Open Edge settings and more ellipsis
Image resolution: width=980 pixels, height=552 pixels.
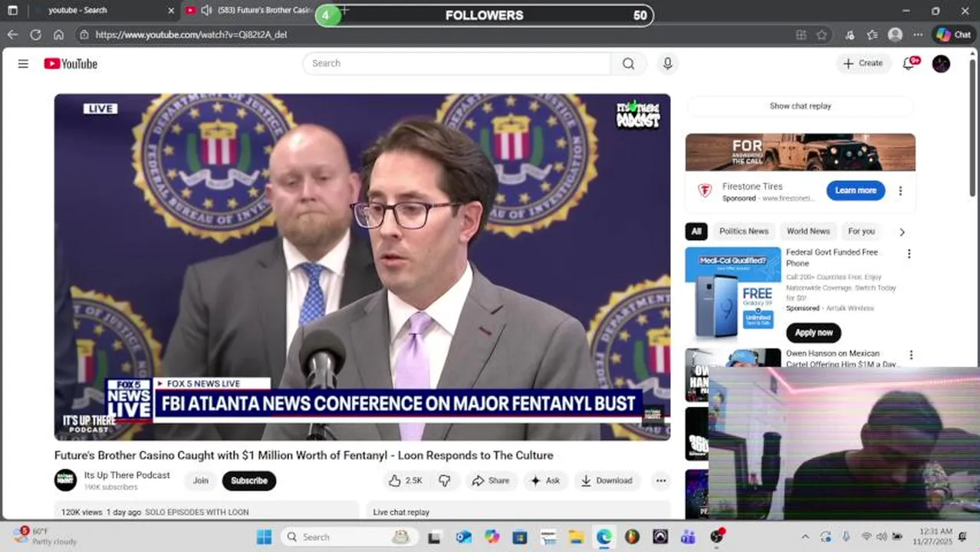coord(918,34)
